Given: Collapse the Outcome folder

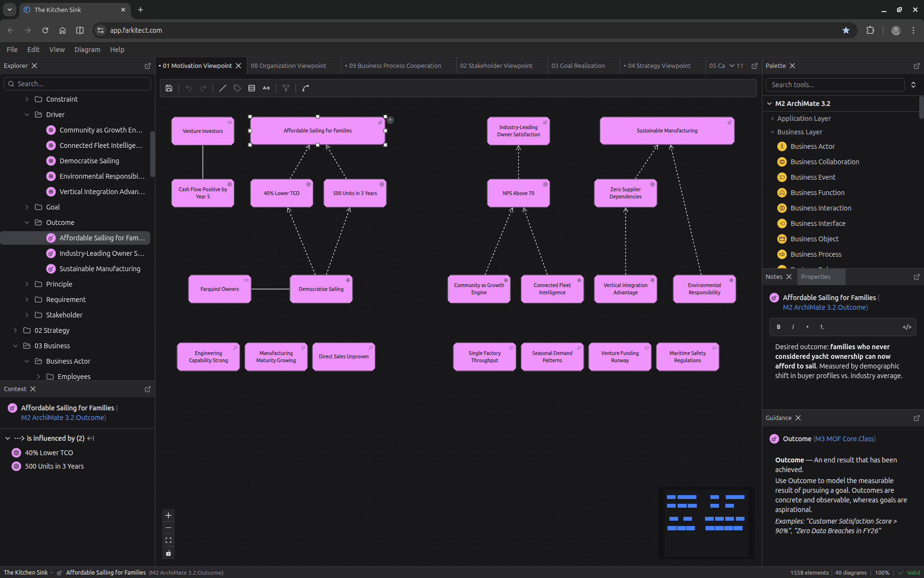Looking at the screenshot, I should point(27,223).
